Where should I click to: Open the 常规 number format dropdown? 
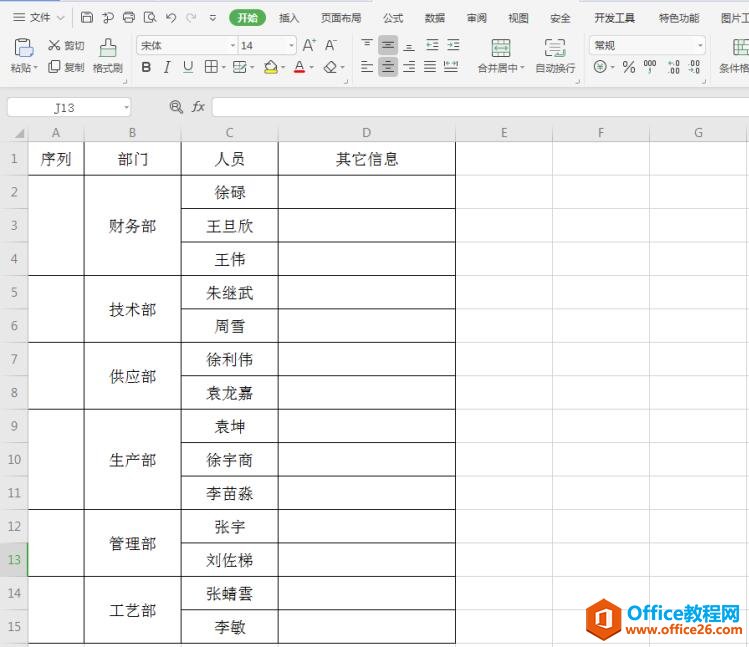700,45
